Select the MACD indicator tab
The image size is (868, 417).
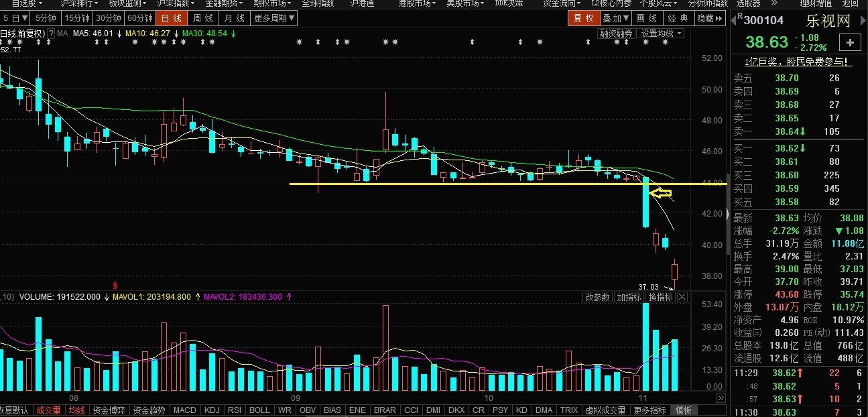tap(184, 410)
